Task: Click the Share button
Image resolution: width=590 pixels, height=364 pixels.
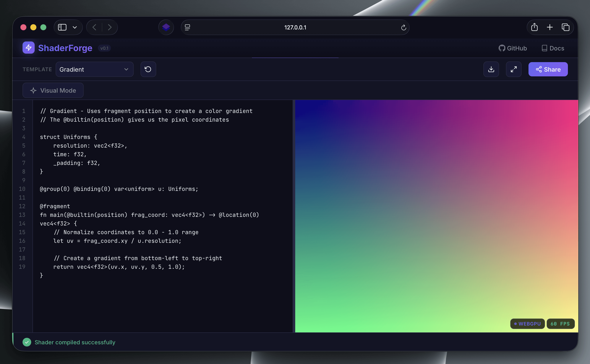Action: pos(548,69)
